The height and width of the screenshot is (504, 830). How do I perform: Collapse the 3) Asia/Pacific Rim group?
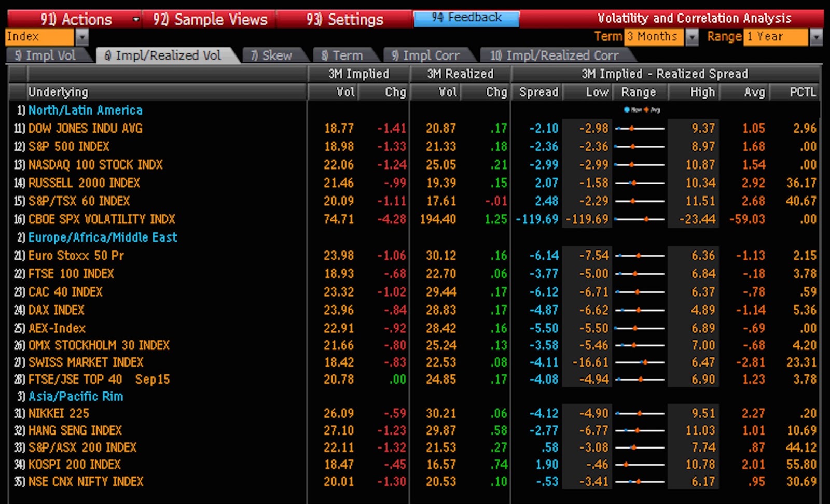71,397
